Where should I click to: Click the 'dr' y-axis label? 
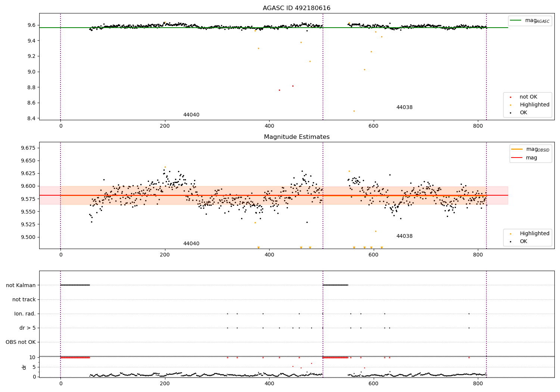[24, 367]
